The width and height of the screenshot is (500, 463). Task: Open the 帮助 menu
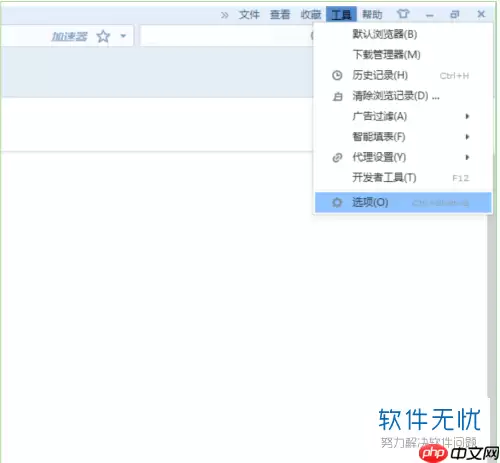(x=372, y=14)
